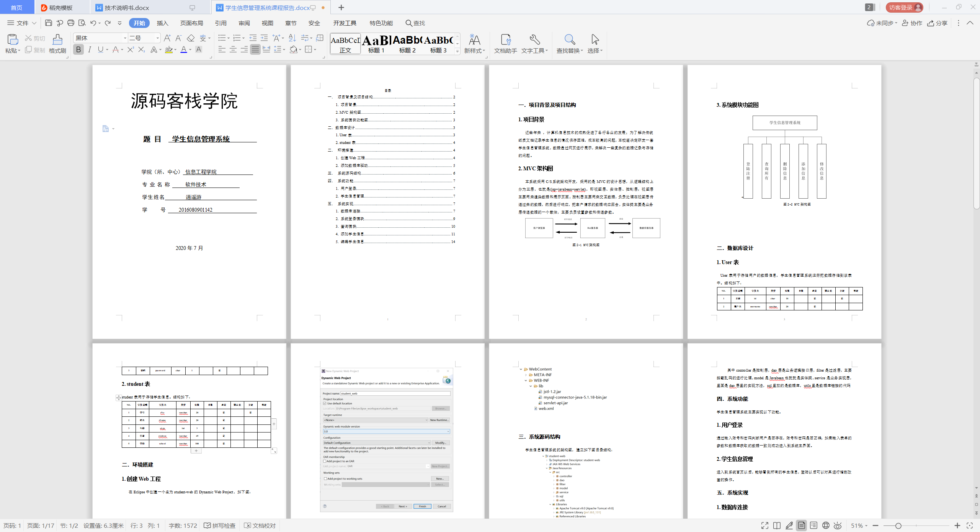Click the 访客登录 guest login button

904,8
